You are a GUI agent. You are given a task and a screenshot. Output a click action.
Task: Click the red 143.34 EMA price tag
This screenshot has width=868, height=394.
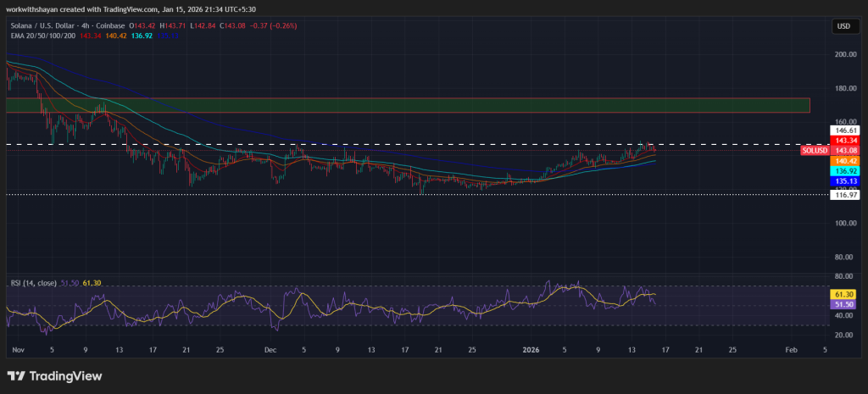(845, 141)
